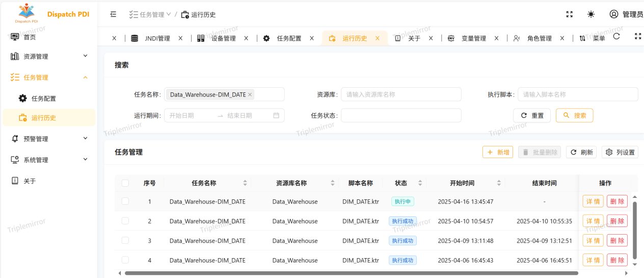Close the 变量管理 tab
Screen dimensions: 644x278
click(497, 38)
